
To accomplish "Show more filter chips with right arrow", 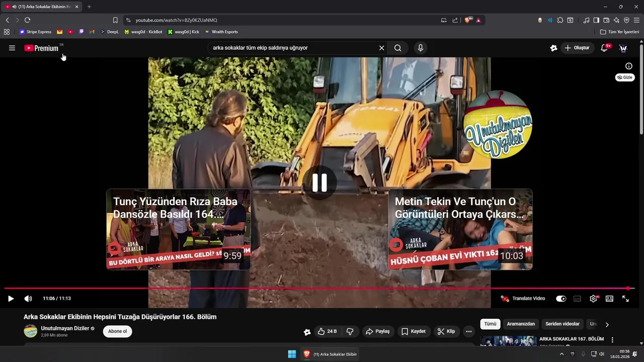I will coord(607,325).
